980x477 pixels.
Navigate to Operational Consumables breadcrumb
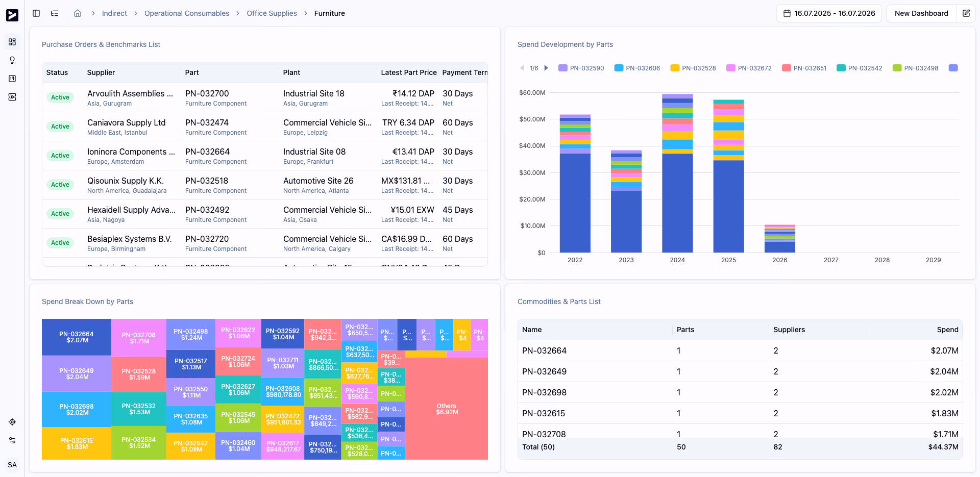(x=187, y=13)
